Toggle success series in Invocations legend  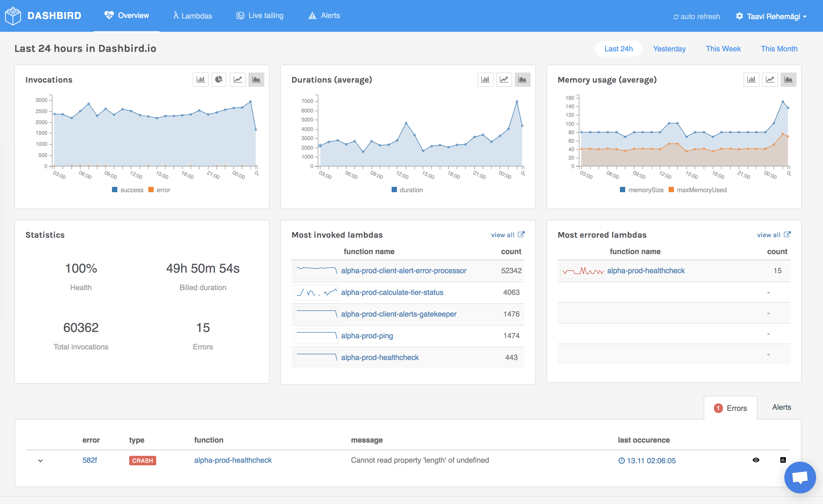pyautogui.click(x=128, y=190)
